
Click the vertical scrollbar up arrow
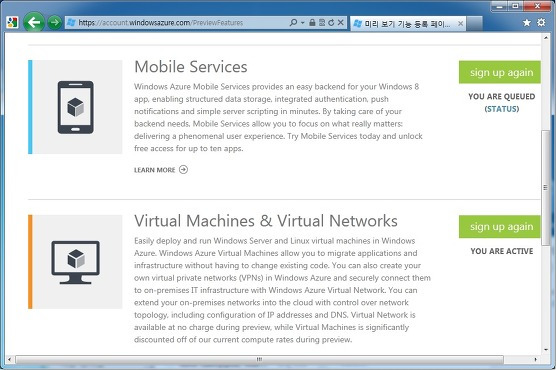coord(546,38)
